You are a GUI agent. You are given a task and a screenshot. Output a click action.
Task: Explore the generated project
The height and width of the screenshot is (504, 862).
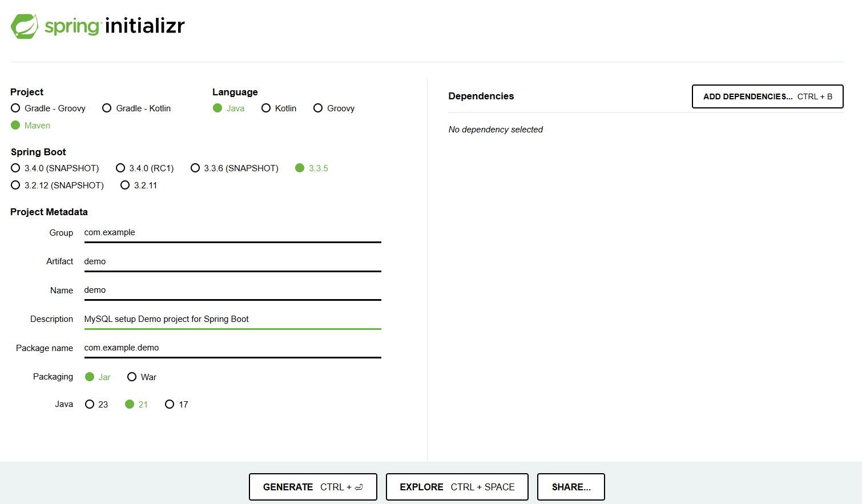pos(457,487)
